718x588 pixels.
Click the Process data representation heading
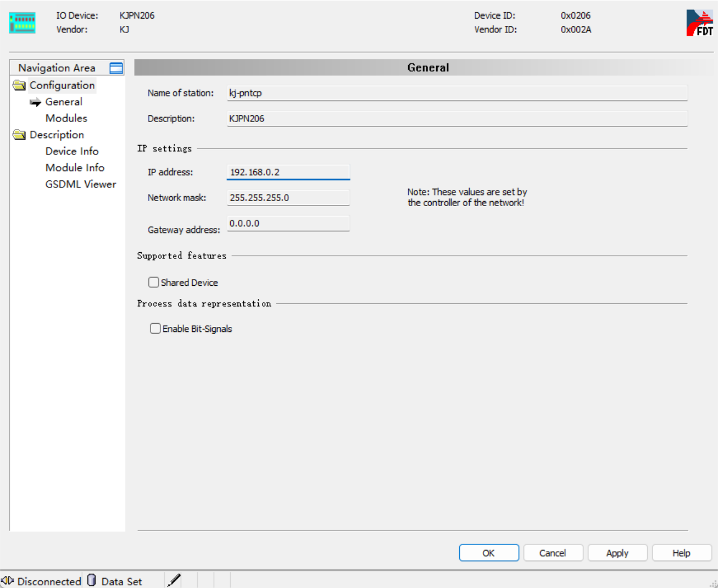(x=204, y=303)
